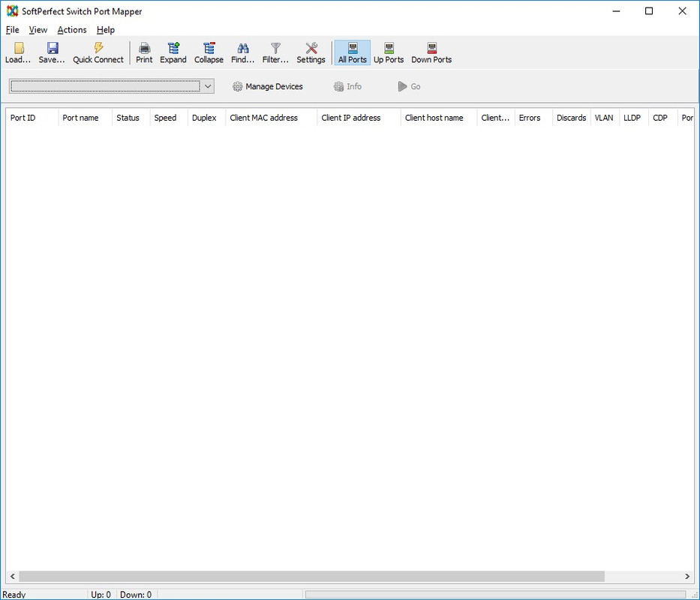Viewport: 700px width, 600px height.
Task: Show only Down Ports
Action: point(431,52)
